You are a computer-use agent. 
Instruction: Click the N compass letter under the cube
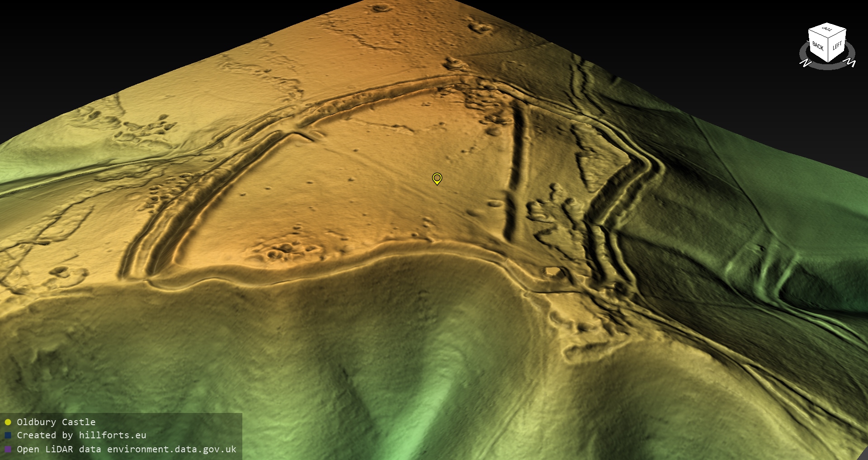point(805,62)
